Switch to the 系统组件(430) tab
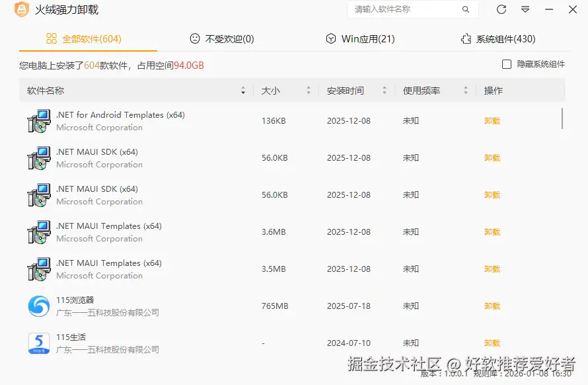This screenshot has width=588, height=385. 498,38
